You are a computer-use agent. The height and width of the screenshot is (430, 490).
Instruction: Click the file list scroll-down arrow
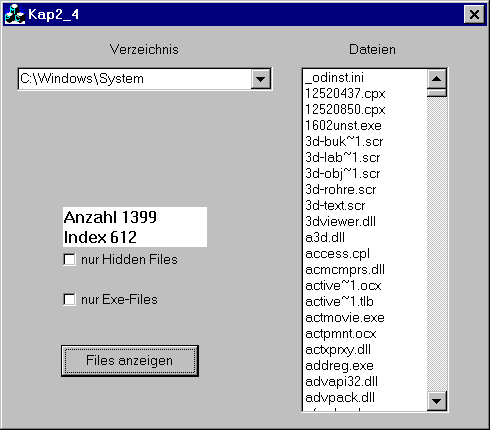click(x=436, y=401)
